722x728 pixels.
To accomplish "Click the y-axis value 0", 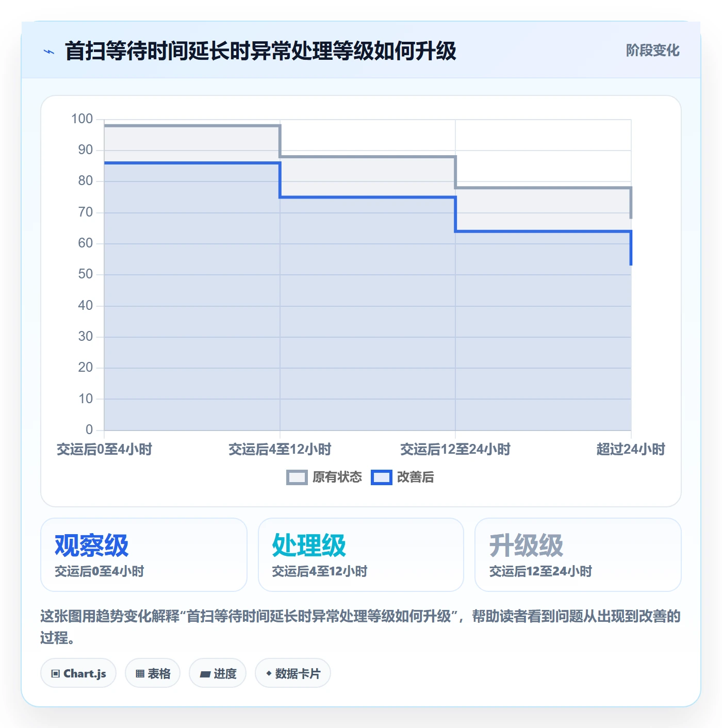I will click(x=89, y=429).
